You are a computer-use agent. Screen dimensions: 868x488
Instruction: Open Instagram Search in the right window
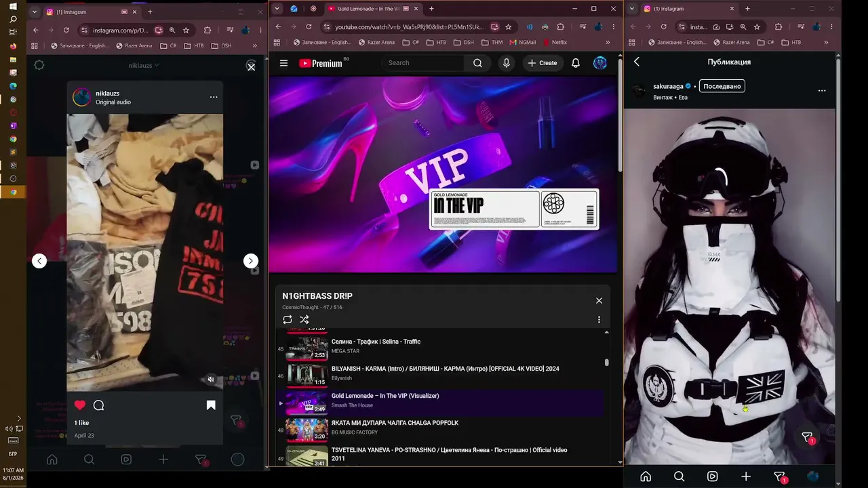[679, 476]
